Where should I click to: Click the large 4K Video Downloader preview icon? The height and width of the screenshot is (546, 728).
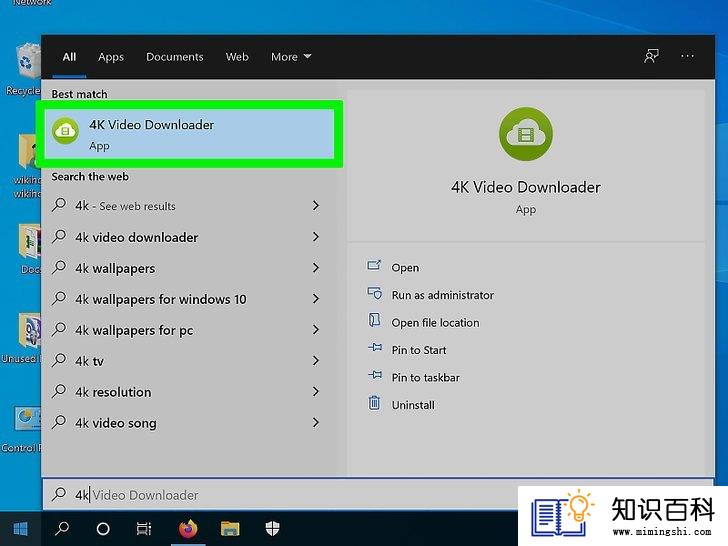526,134
